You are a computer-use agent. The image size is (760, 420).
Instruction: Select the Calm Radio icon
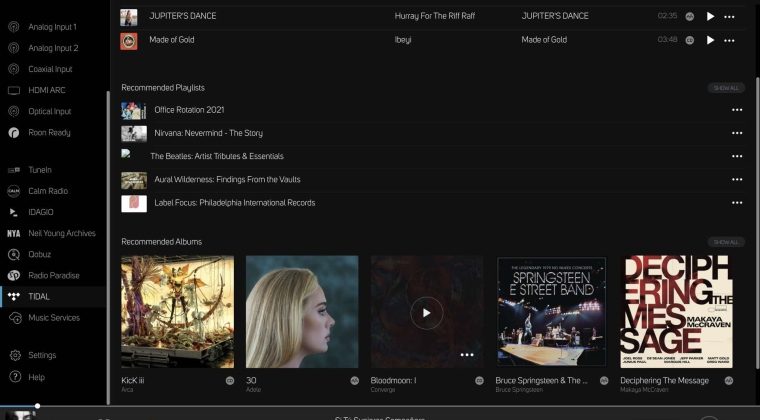[x=14, y=191]
